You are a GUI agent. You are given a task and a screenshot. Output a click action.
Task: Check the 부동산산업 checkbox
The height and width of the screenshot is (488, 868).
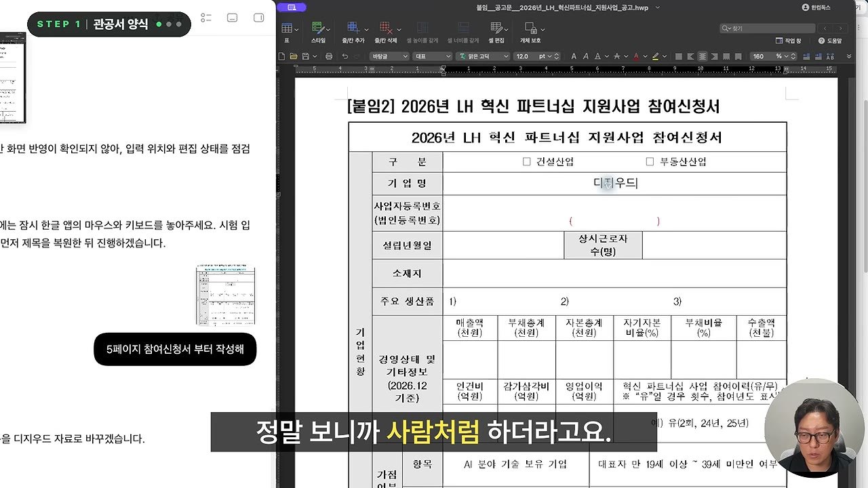(x=650, y=161)
